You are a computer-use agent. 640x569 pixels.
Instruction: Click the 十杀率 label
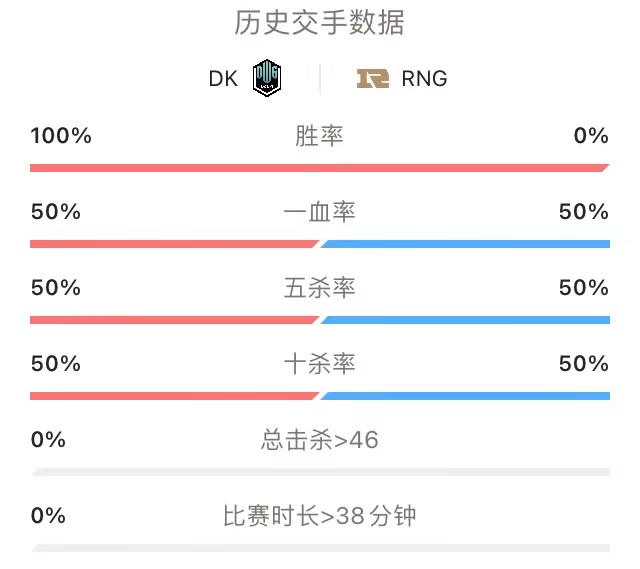[319, 364]
